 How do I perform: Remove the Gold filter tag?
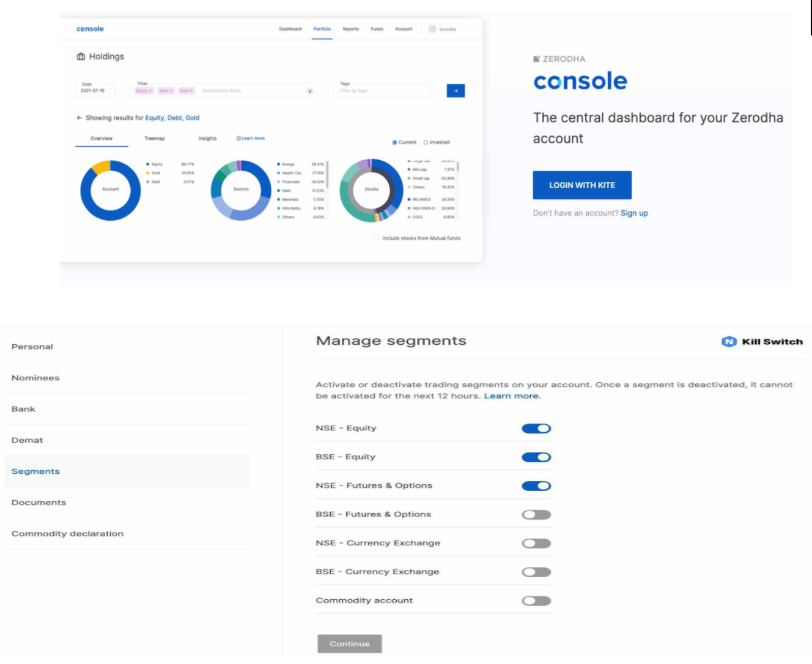pos(191,90)
